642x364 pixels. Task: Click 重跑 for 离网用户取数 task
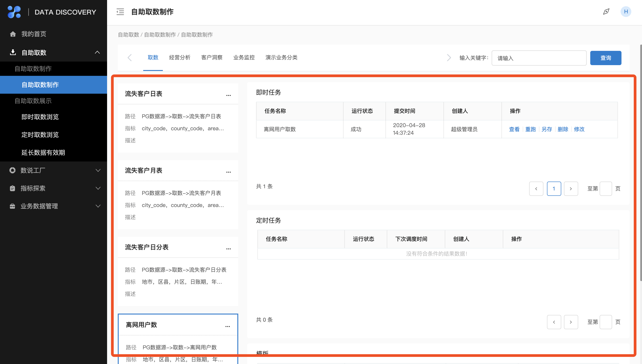(530, 129)
